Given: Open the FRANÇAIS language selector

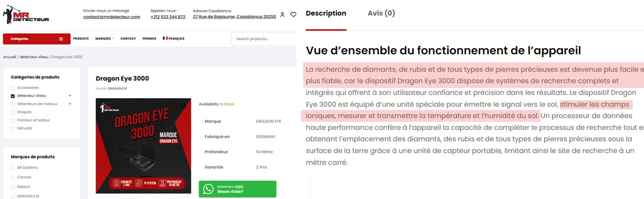Looking at the screenshot, I should 174,39.
